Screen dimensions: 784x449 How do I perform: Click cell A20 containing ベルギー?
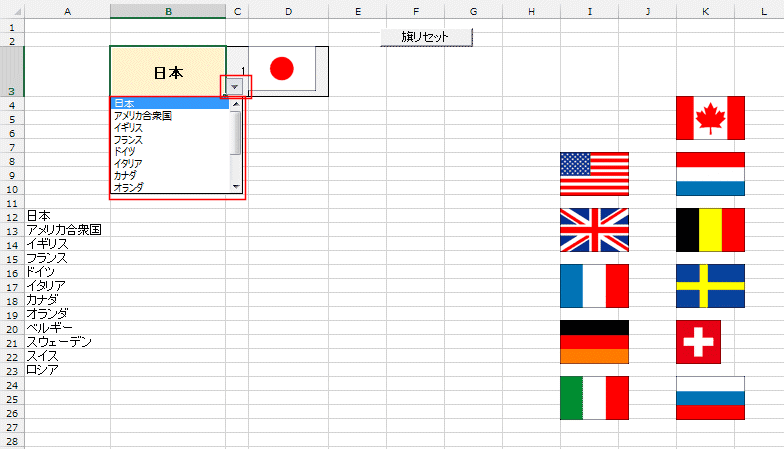(68, 328)
